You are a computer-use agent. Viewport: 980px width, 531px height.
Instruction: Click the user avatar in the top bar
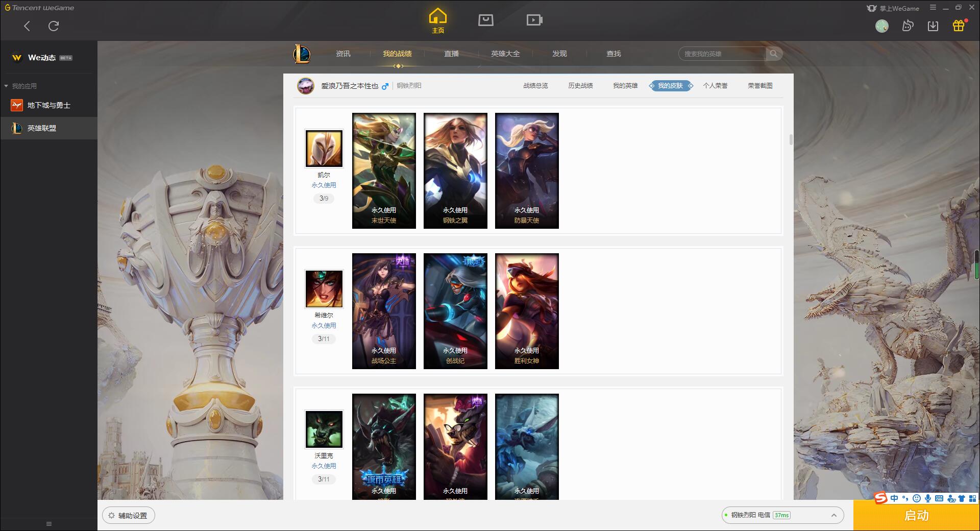tap(882, 26)
